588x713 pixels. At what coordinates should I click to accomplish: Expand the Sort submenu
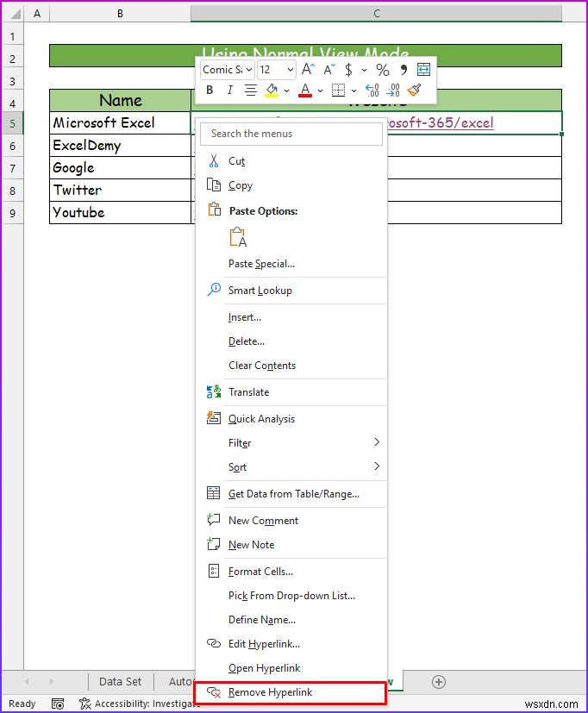point(377,466)
